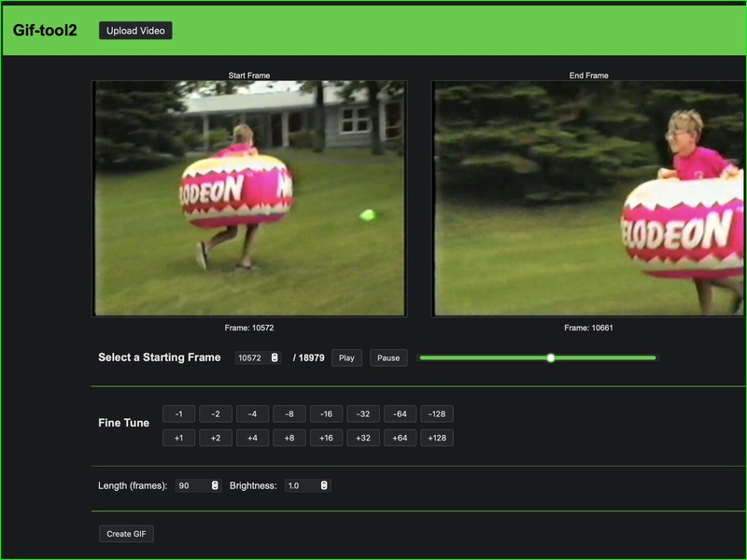Jump forward 32 frames with +32
747x560 pixels.
point(363,438)
